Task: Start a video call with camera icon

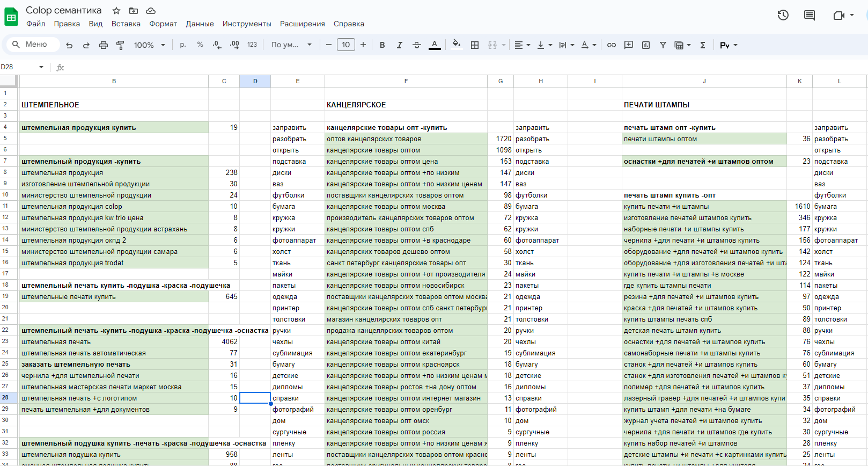Action: 838,15
